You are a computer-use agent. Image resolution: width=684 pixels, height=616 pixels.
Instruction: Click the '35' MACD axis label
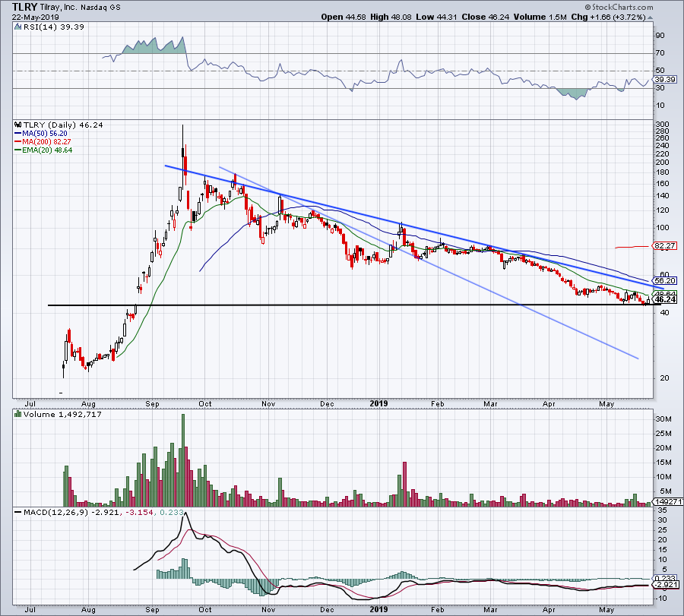(x=662, y=510)
